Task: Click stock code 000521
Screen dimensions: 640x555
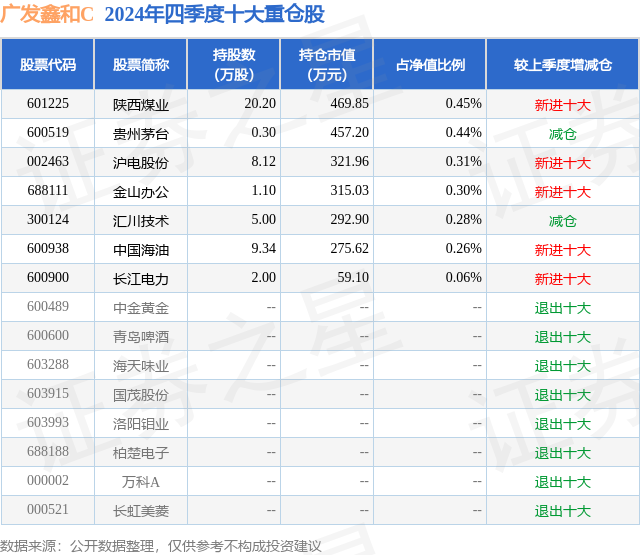Action: coord(48,509)
